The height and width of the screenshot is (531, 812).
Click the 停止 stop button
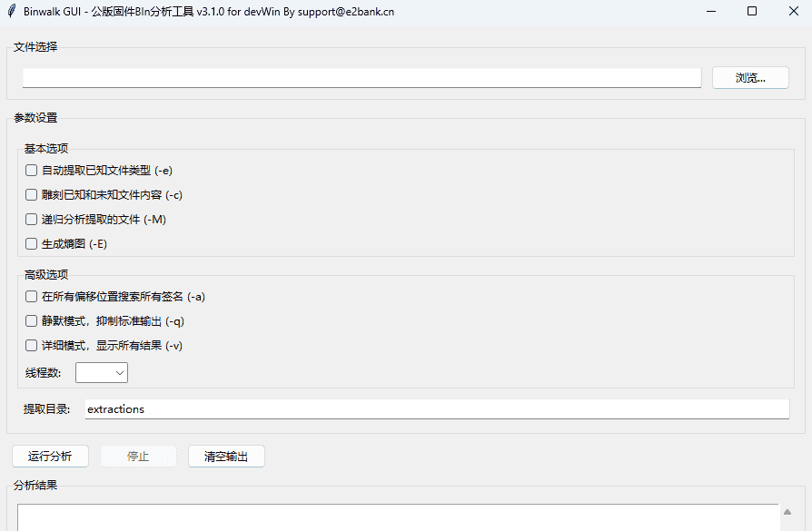(x=138, y=456)
